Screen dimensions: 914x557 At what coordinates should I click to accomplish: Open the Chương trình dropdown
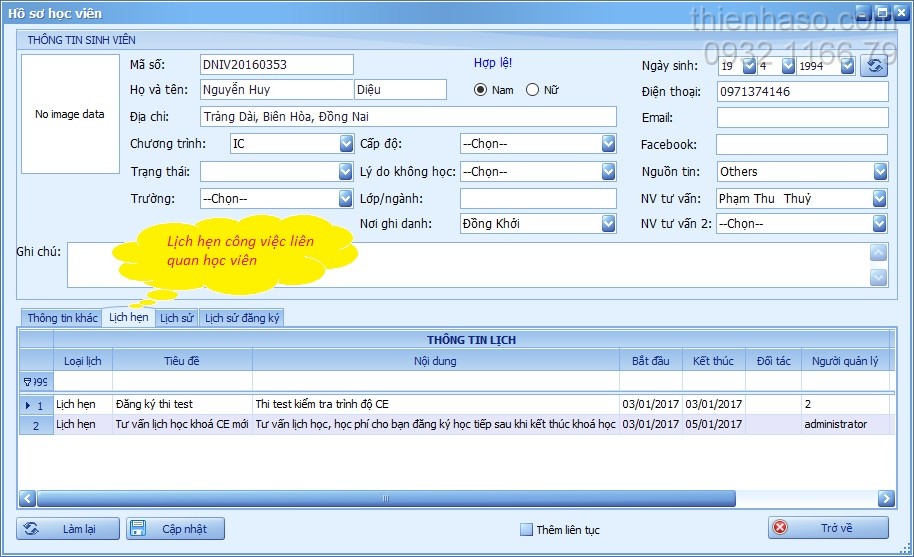(345, 144)
